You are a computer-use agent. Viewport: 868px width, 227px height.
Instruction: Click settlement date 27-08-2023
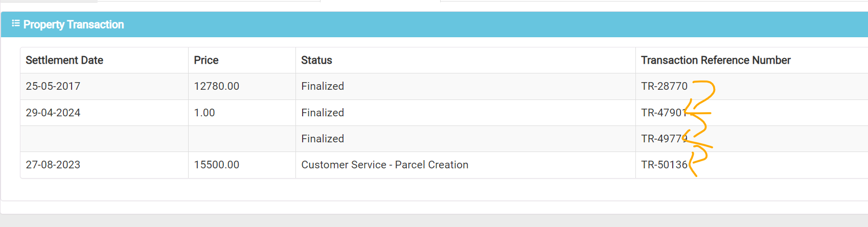(x=53, y=165)
